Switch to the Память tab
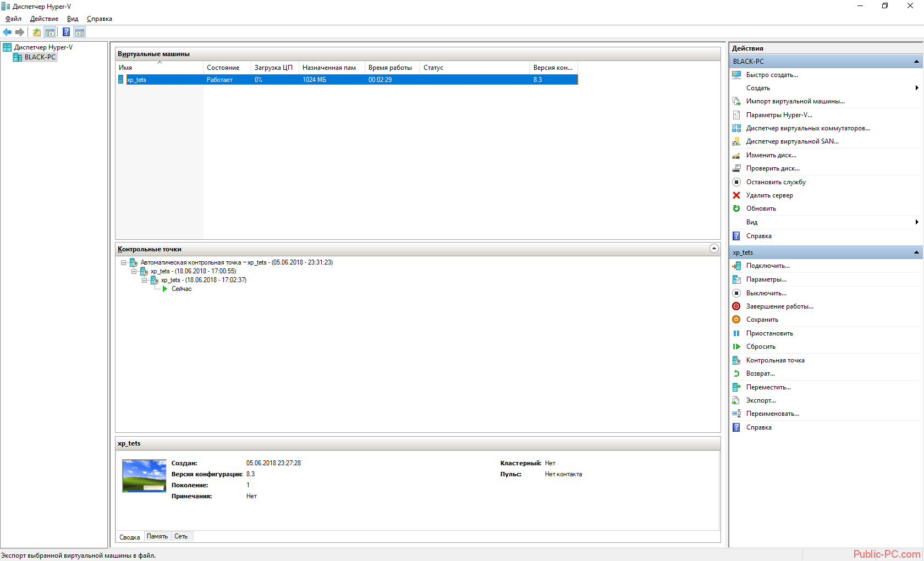 (157, 536)
